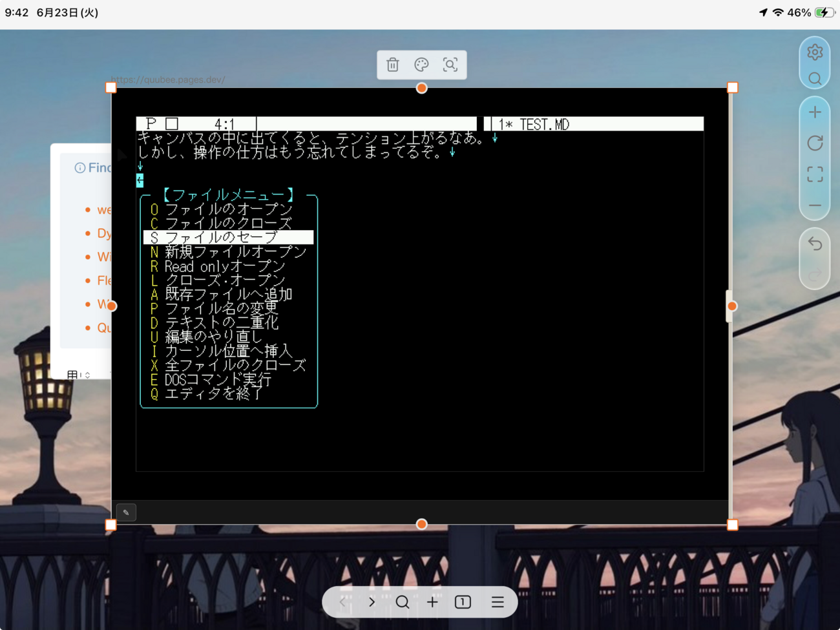Click the 4:1 cursor position indicator
840x630 pixels.
pos(224,124)
